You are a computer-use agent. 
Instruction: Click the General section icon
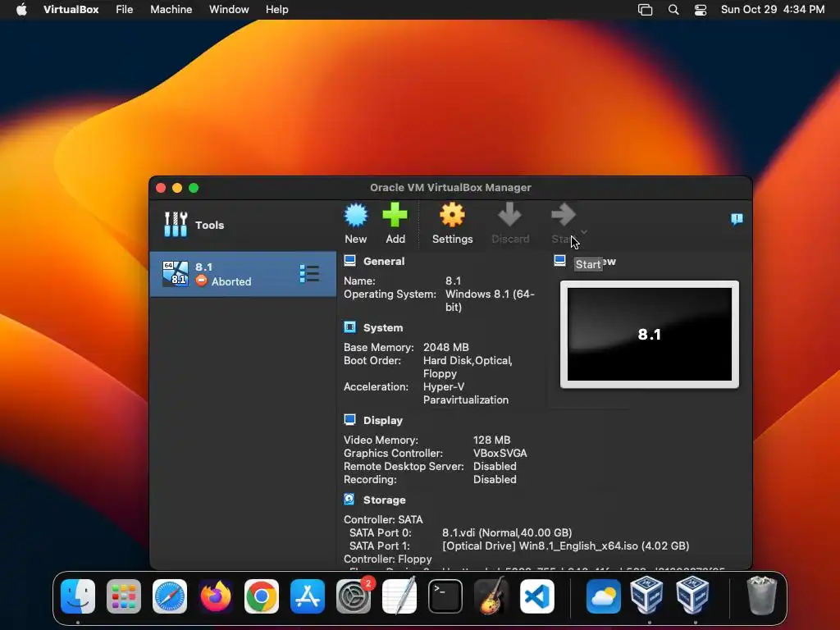[349, 261]
